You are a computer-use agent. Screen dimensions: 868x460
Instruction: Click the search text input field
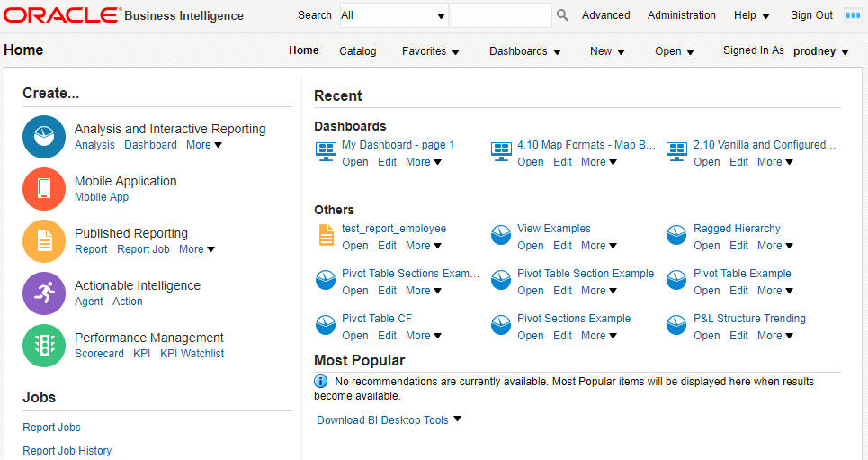[x=502, y=15]
